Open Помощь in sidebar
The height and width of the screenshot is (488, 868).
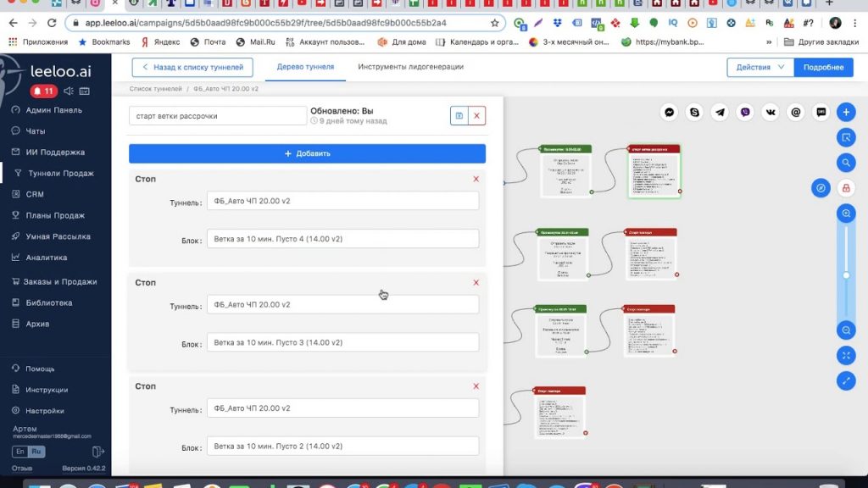[x=39, y=369]
